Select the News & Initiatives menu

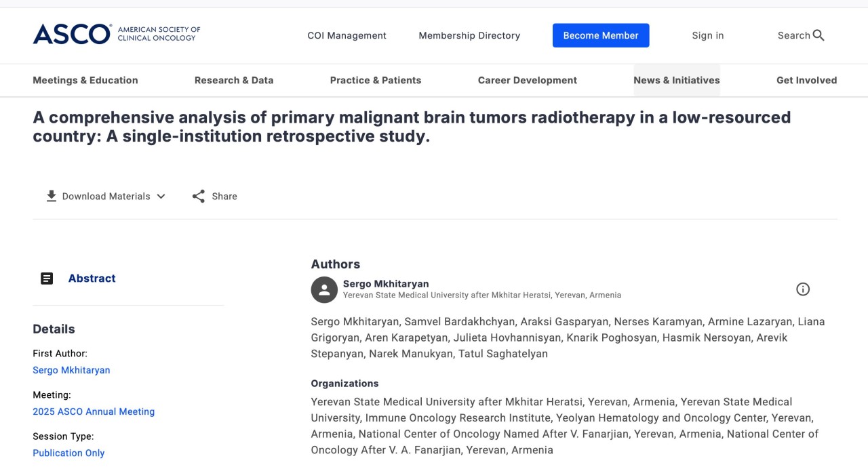[676, 80]
